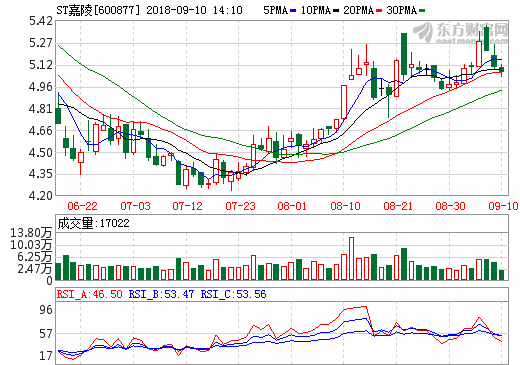
Task: Click the 成交量:17022 volume header
Action: point(93,223)
